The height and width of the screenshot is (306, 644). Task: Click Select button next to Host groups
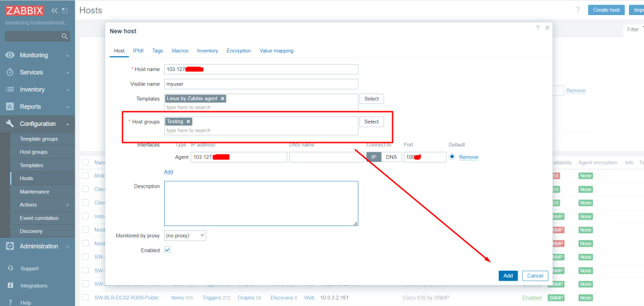372,122
